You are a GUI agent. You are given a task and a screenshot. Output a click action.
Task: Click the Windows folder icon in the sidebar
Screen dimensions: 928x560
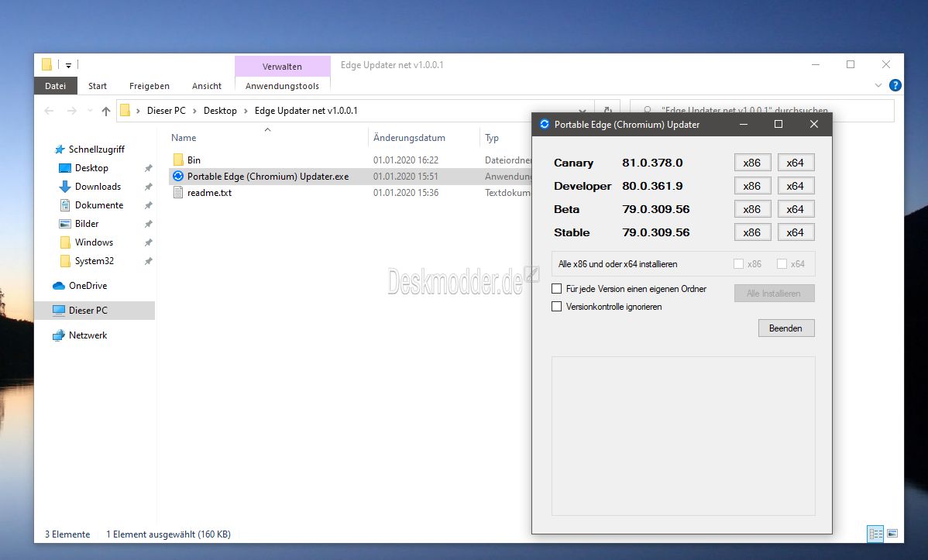65,242
